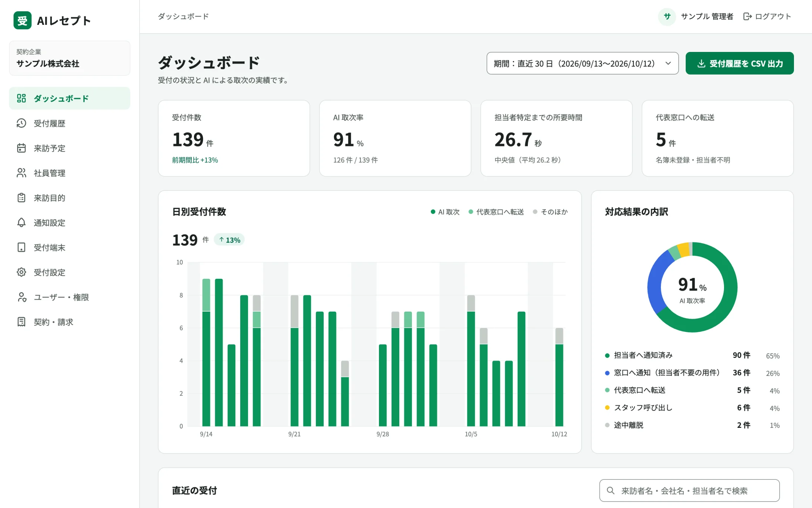812x508 pixels.
Task: Click the 通知設定 bell icon
Action: (21, 222)
